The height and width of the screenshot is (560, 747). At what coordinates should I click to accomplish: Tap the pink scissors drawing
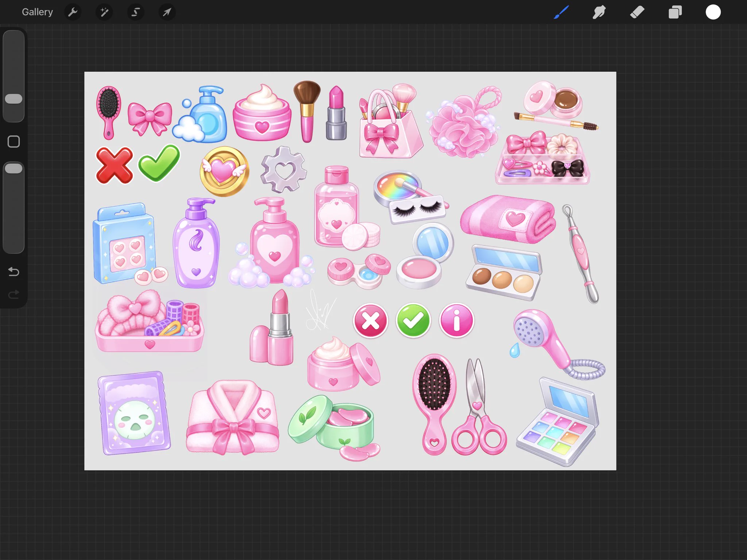pos(479,408)
